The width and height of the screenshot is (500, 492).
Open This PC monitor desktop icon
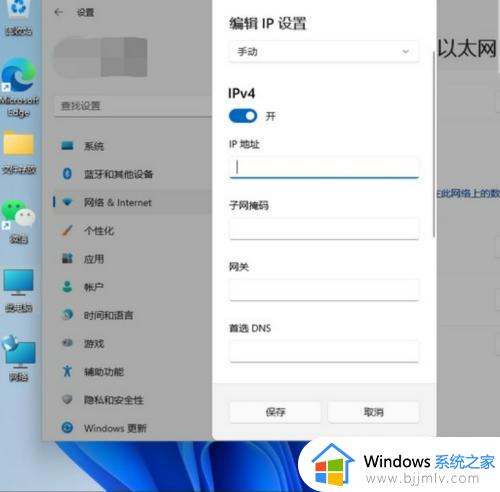pyautogui.click(x=19, y=291)
